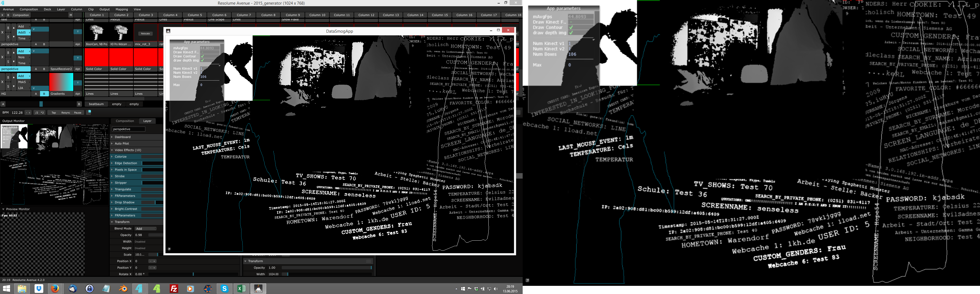This screenshot has height=294, width=980.
Task: Click the Thunderbird mail taskbar icon
Action: (72, 289)
